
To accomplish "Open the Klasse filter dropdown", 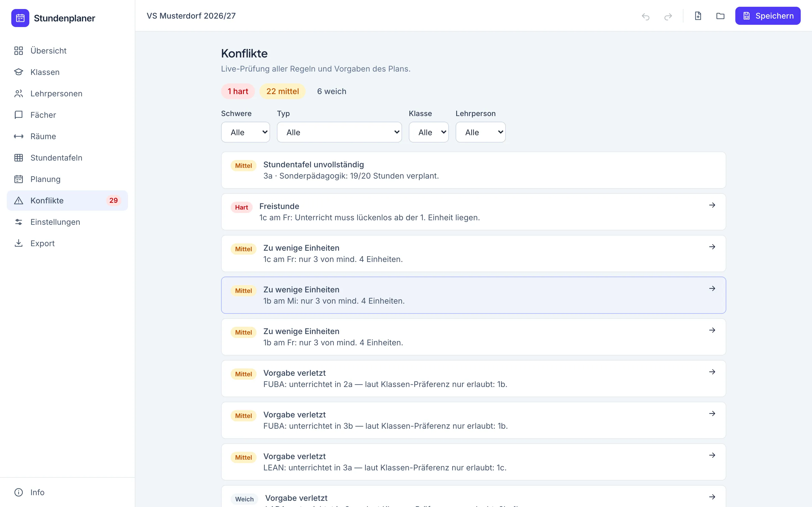I will 429,132.
